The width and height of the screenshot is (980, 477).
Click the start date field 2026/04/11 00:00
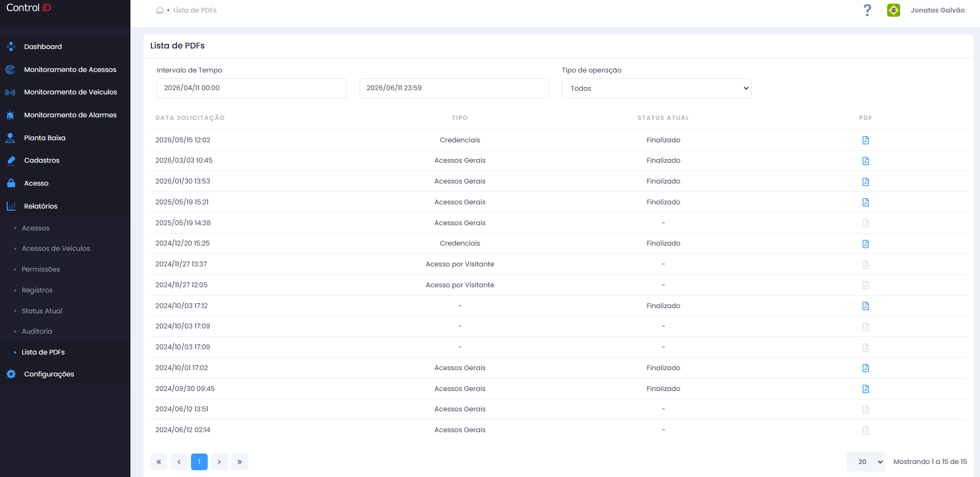click(x=252, y=88)
